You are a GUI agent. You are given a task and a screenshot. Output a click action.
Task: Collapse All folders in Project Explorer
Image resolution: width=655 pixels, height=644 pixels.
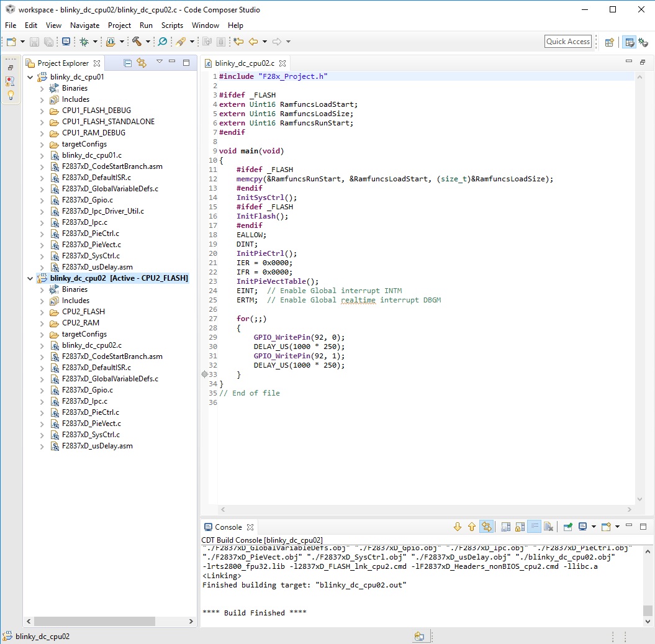tap(128, 63)
